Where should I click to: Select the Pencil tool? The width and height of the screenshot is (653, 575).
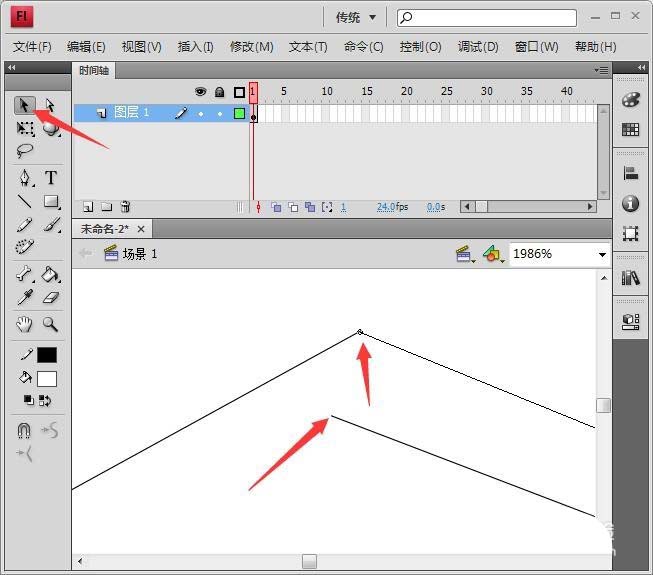click(x=25, y=224)
